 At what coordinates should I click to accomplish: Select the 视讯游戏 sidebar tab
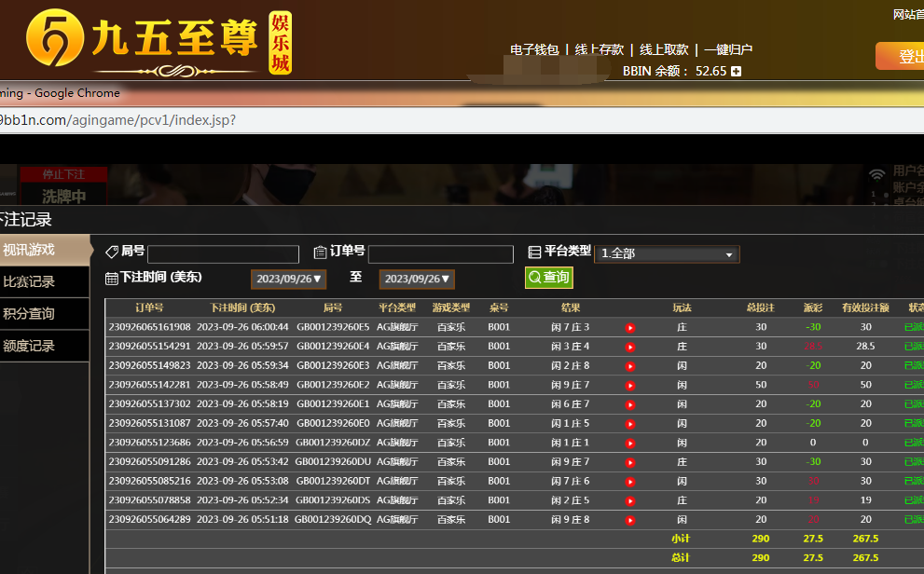click(45, 250)
